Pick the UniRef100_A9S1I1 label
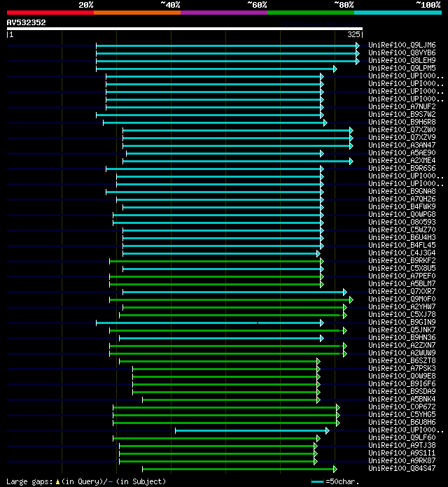The image size is (448, 487). click(402, 453)
